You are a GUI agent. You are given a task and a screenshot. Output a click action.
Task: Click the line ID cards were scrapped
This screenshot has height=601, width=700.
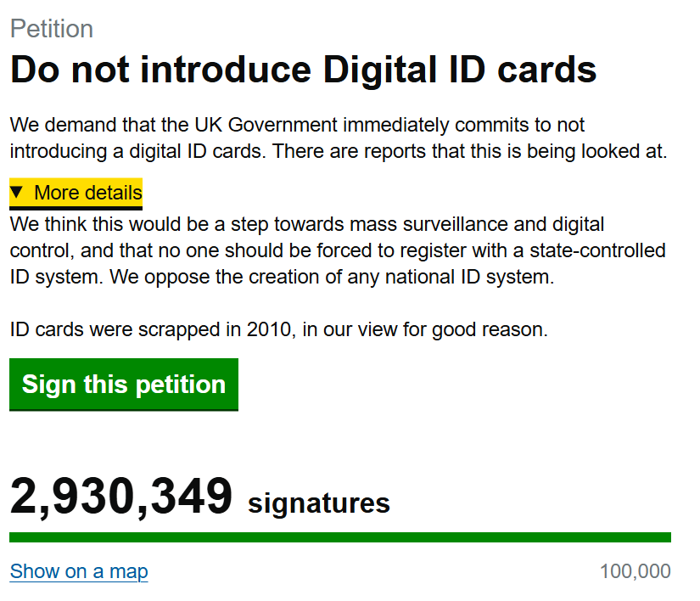click(x=278, y=329)
